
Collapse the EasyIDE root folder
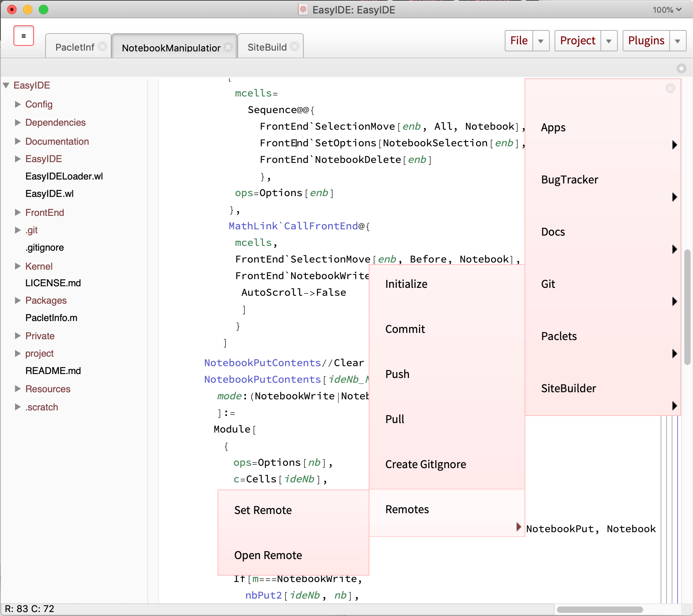click(x=6, y=85)
